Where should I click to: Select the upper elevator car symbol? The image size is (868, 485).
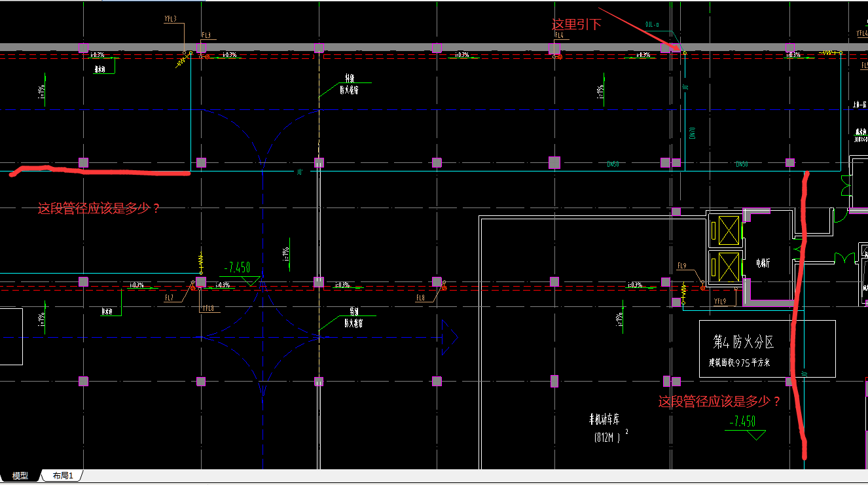[728, 230]
